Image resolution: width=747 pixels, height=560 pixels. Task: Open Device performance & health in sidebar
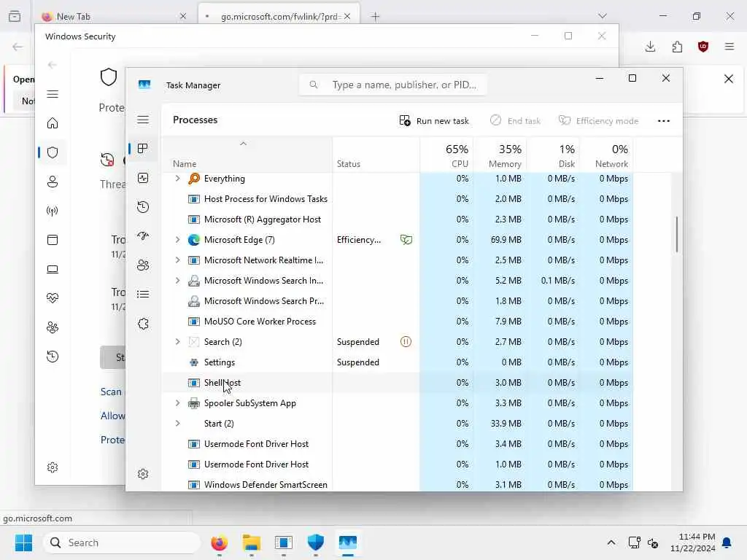[53, 298]
